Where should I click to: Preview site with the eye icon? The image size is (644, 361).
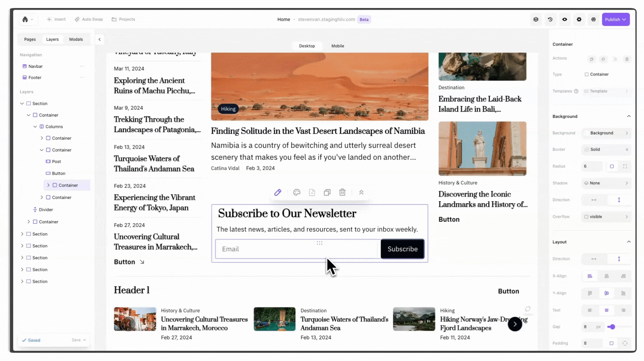coord(565,19)
